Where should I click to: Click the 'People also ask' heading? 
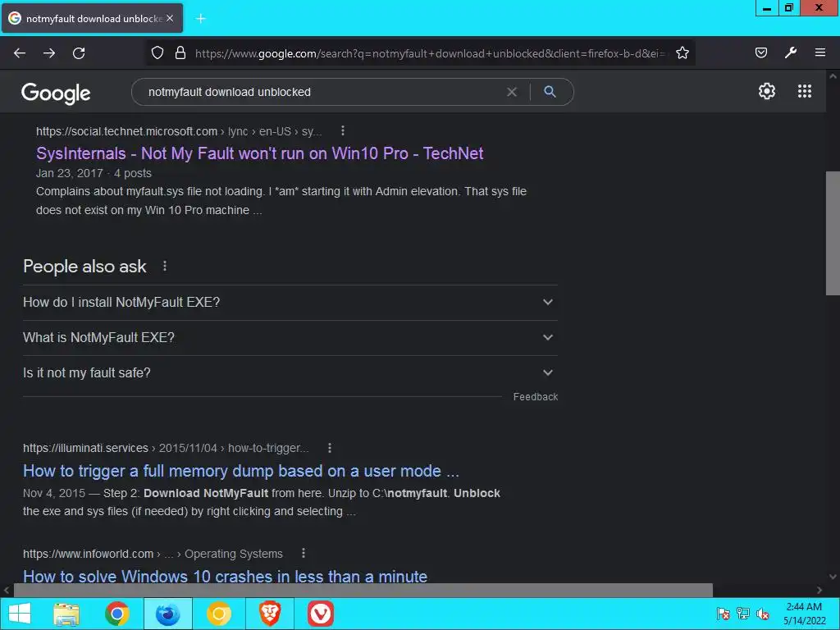pyautogui.click(x=84, y=267)
